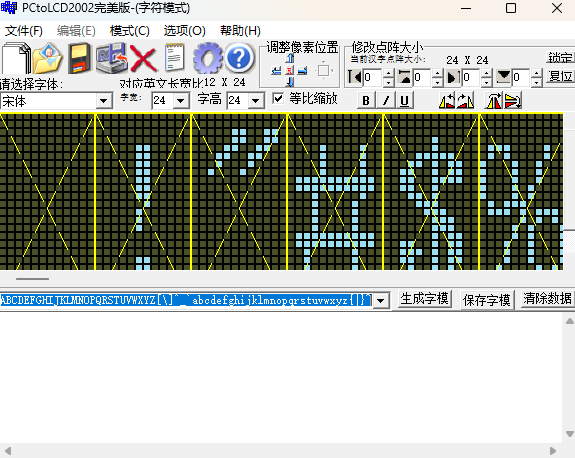Screen dimensions: 575x458
Task: Click the '!' character cell in the preview
Action: tap(143, 191)
